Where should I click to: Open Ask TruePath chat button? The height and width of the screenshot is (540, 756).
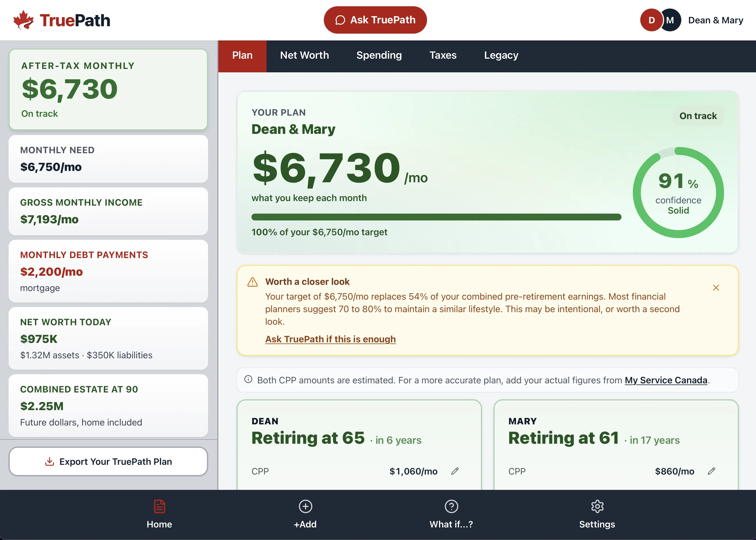(x=375, y=20)
